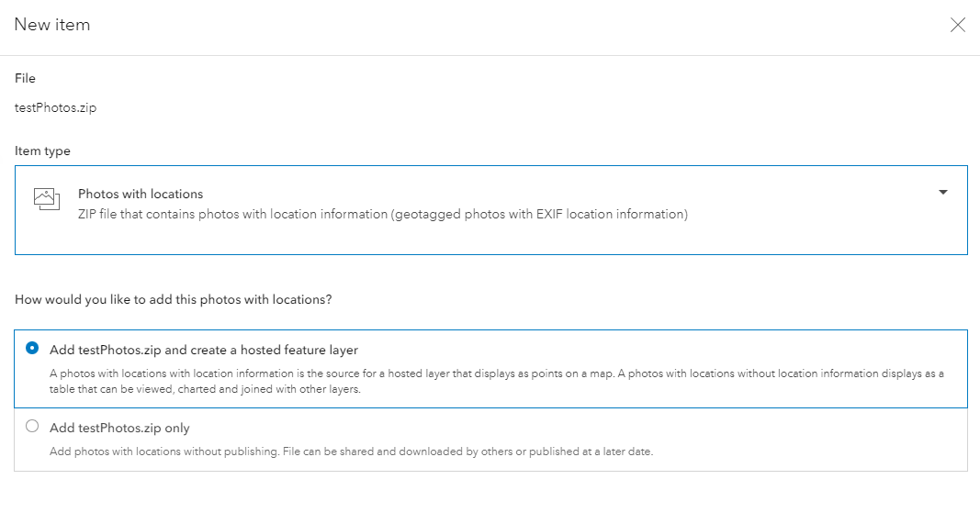Click the File section label

[25, 78]
